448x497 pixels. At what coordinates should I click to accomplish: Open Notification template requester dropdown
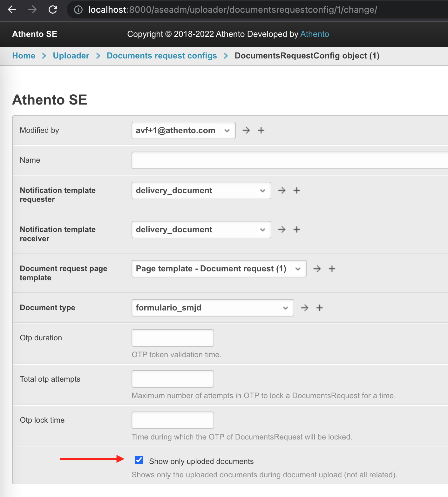click(201, 190)
